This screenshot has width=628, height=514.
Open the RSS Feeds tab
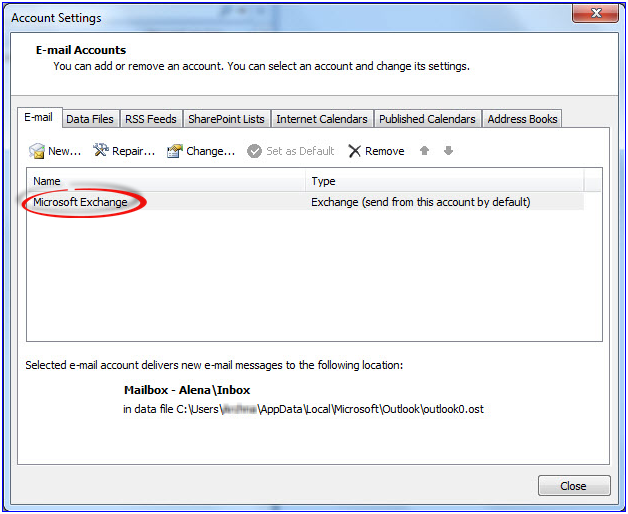[x=151, y=119]
